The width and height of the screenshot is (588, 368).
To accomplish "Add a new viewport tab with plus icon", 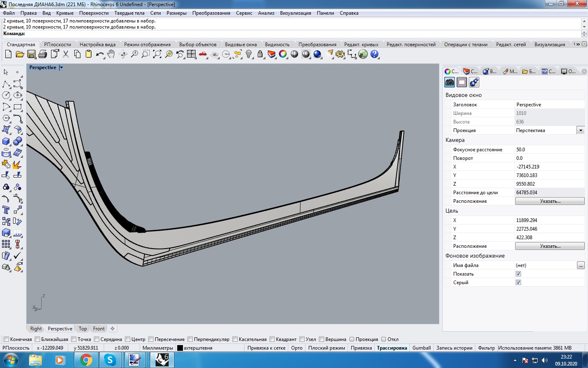I will [113, 328].
